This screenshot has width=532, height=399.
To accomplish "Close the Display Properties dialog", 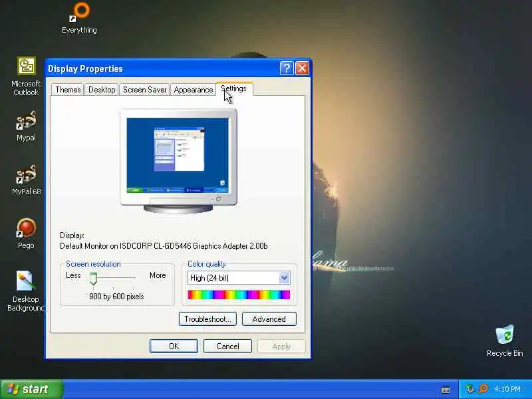I will click(302, 68).
